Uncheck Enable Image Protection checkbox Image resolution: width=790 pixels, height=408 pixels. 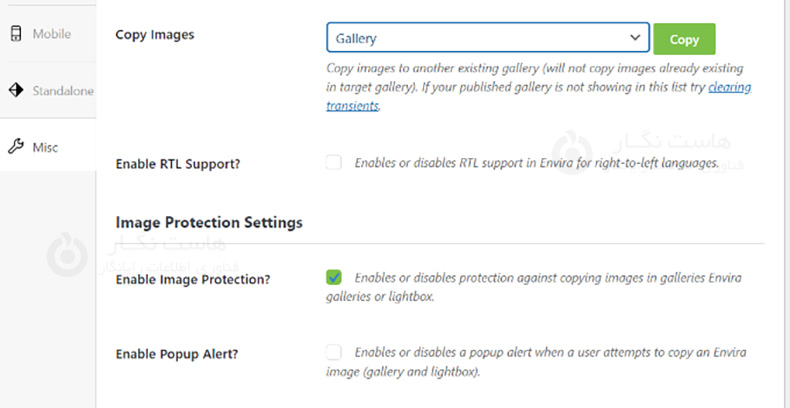pyautogui.click(x=334, y=277)
